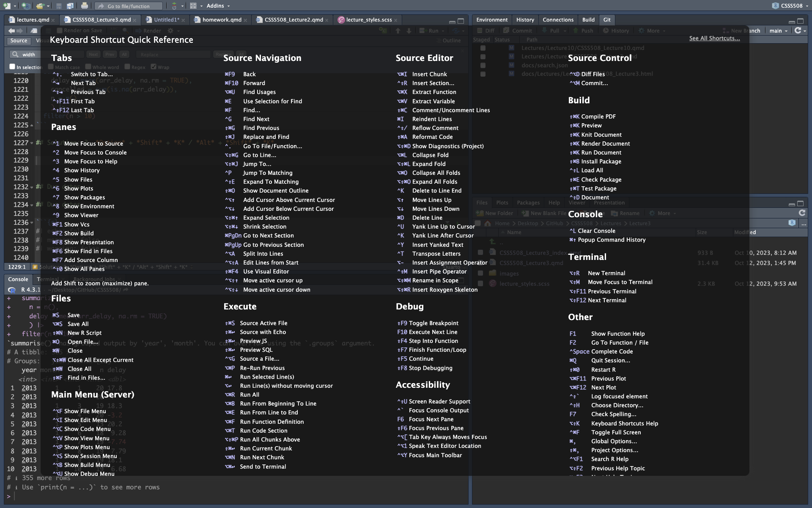Open the main branch dropdown
The width and height of the screenshot is (812, 508).
(x=779, y=30)
